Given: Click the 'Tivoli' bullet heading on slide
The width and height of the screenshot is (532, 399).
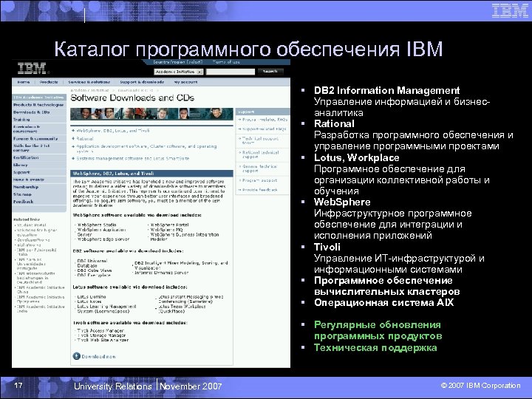Looking at the screenshot, I should [x=327, y=247].
